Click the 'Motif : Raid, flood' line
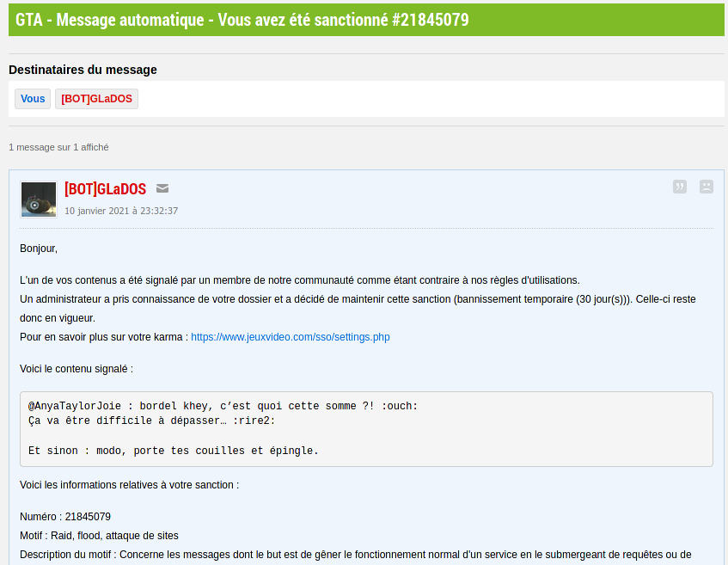728x565 pixels. pyautogui.click(x=99, y=535)
